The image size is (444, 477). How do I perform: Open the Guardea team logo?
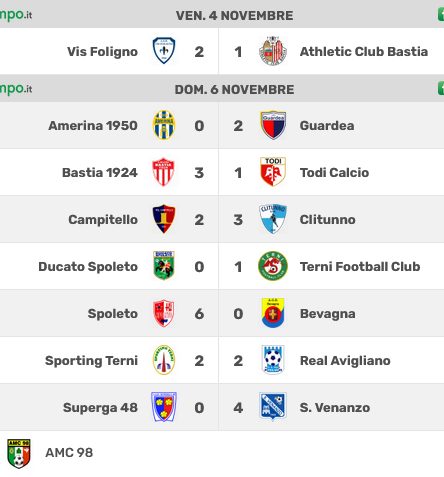coord(273,125)
